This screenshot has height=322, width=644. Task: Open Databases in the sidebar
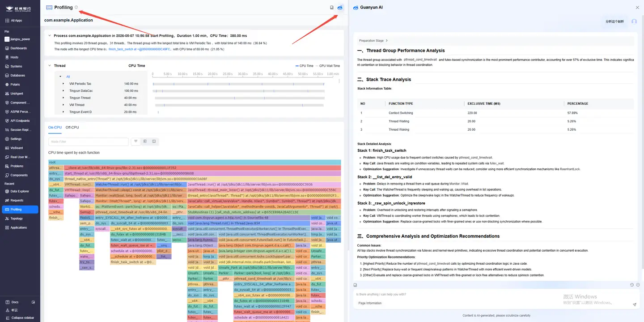pyautogui.click(x=18, y=75)
